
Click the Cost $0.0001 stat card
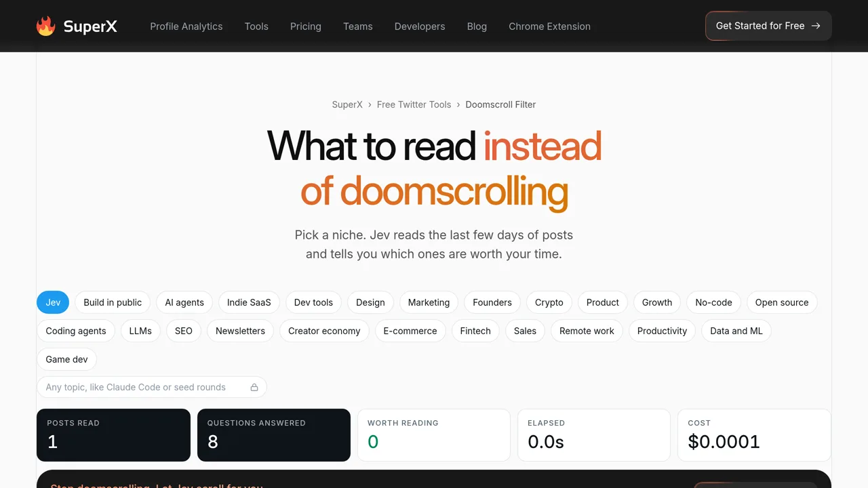(754, 435)
